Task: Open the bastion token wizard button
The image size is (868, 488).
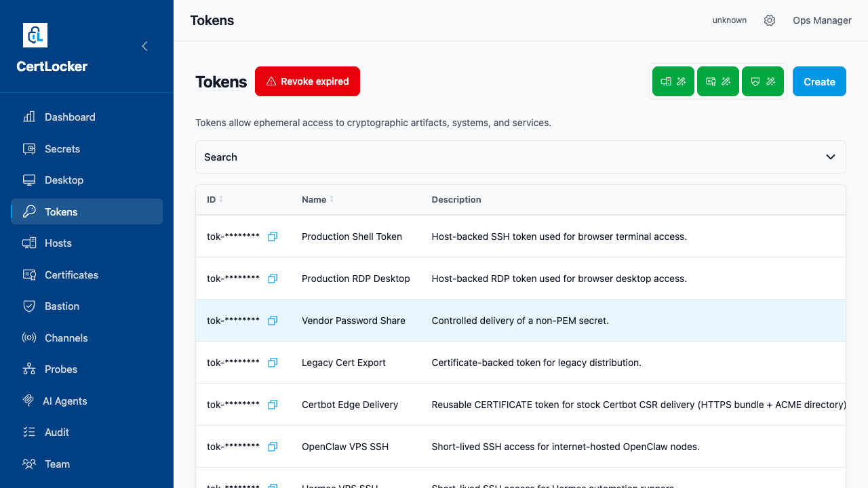Action: point(763,81)
